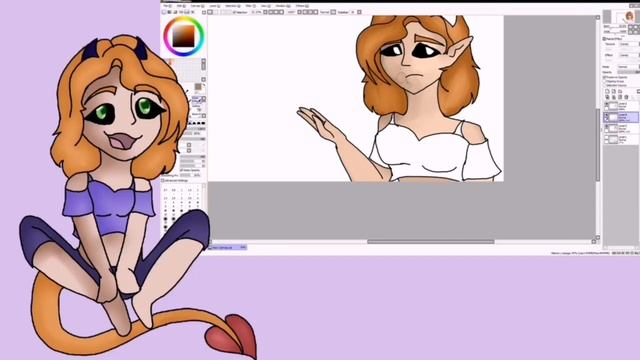Click the button beside Normal in quickbar
The width and height of the screenshot is (640, 360).
(x=333, y=12)
